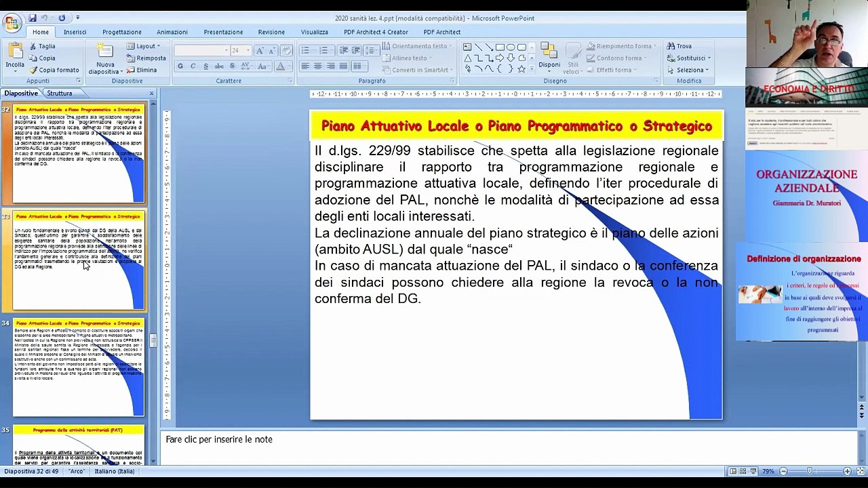This screenshot has height=488, width=868.
Task: Open the Layout dropdown
Action: click(144, 46)
